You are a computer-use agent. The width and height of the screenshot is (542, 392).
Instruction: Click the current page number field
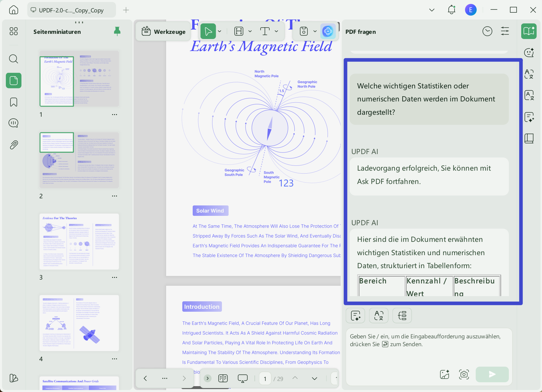click(x=265, y=379)
